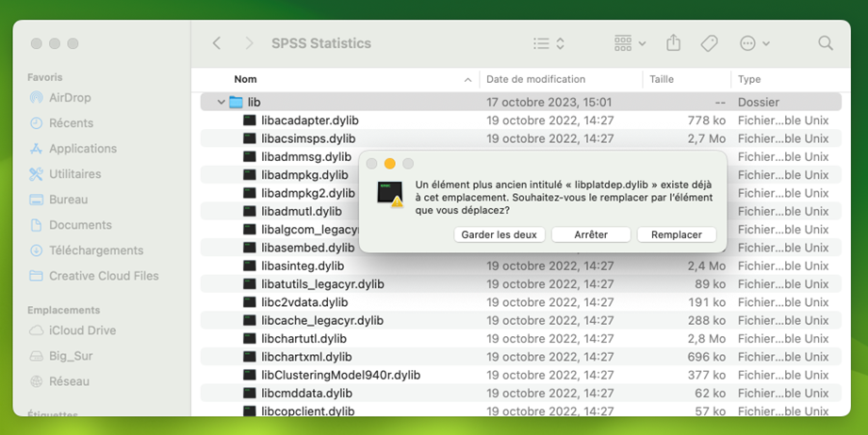Select the libClusteringModel940r.dylib file
This screenshot has height=435, width=868.
[x=340, y=375]
